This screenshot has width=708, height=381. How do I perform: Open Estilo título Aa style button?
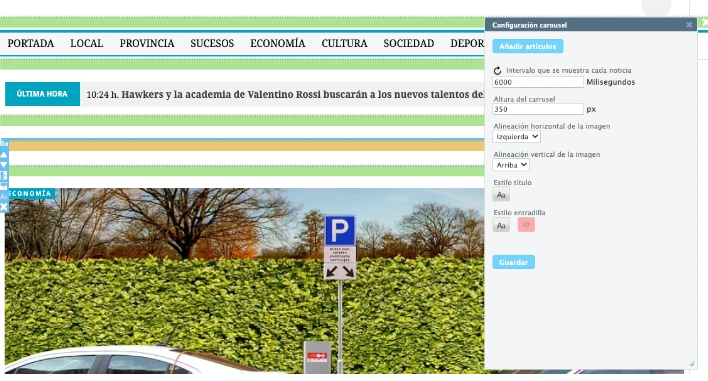pyautogui.click(x=501, y=195)
